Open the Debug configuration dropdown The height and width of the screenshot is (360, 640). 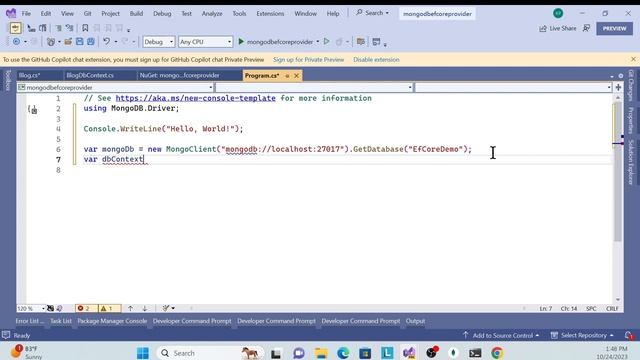(x=159, y=42)
